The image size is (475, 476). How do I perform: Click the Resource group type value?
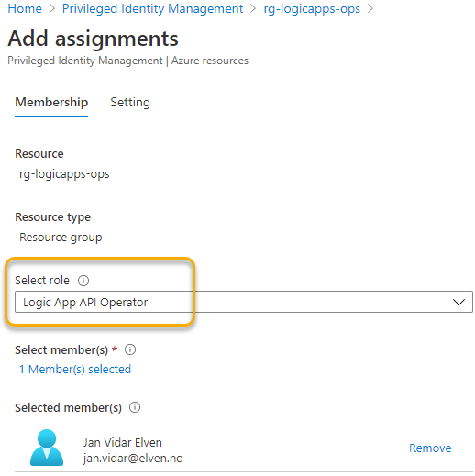click(61, 238)
